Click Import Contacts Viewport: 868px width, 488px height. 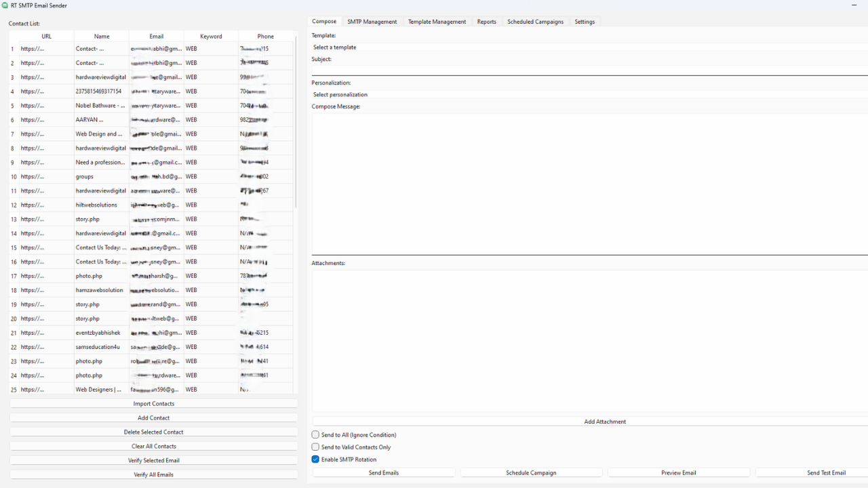pyautogui.click(x=153, y=403)
